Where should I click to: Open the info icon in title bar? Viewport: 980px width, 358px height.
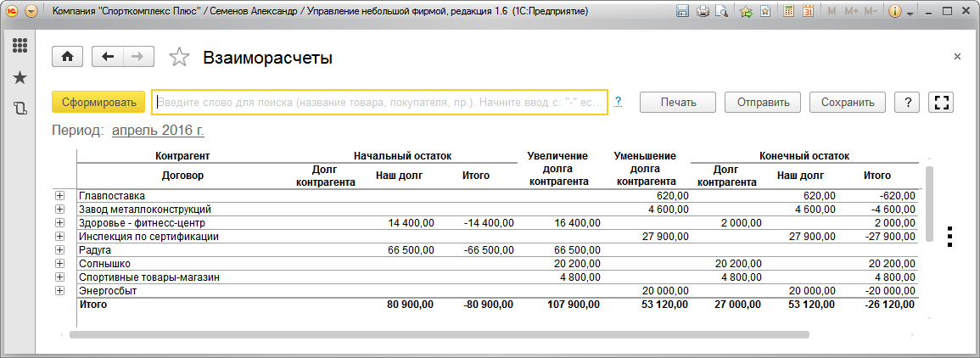coord(894,11)
